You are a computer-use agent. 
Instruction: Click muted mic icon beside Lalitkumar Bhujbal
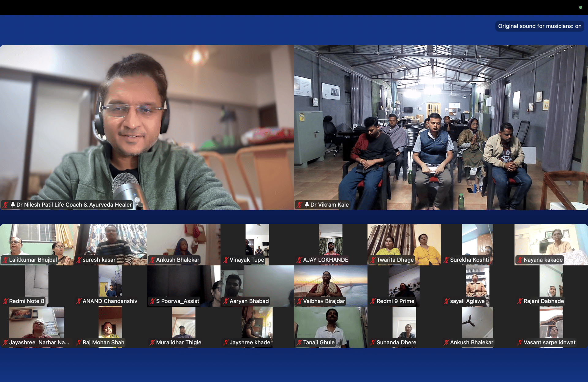coord(5,260)
